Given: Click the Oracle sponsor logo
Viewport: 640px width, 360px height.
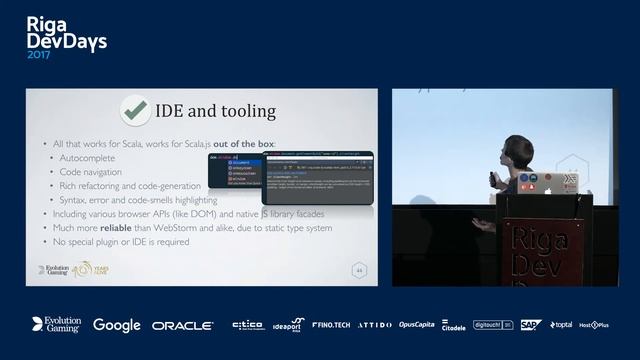Looking at the screenshot, I should [x=182, y=326].
